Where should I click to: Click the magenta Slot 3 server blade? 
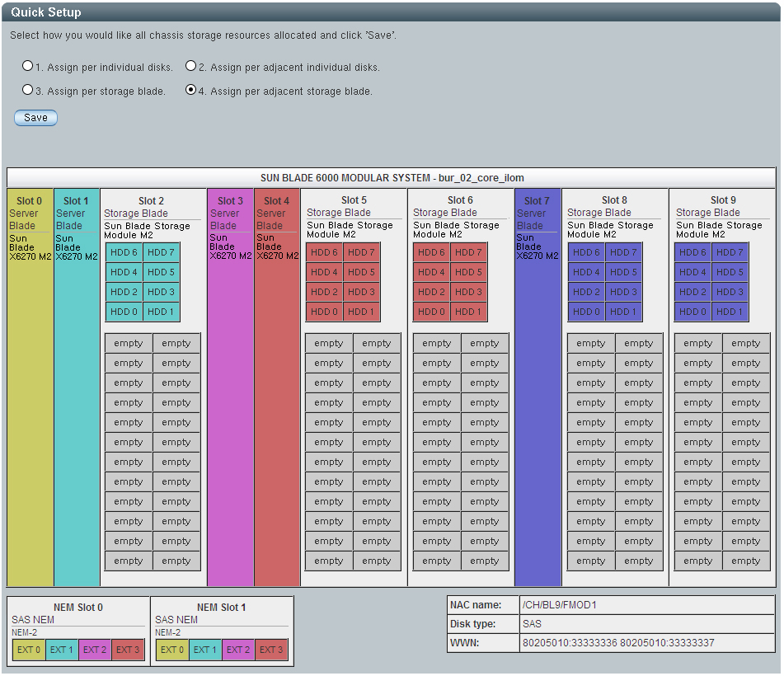230,387
